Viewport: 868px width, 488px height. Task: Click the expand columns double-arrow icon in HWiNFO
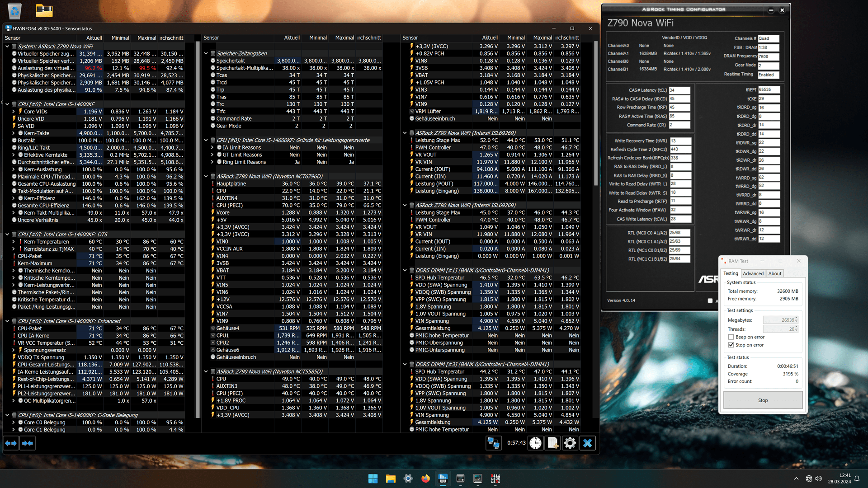tap(11, 443)
